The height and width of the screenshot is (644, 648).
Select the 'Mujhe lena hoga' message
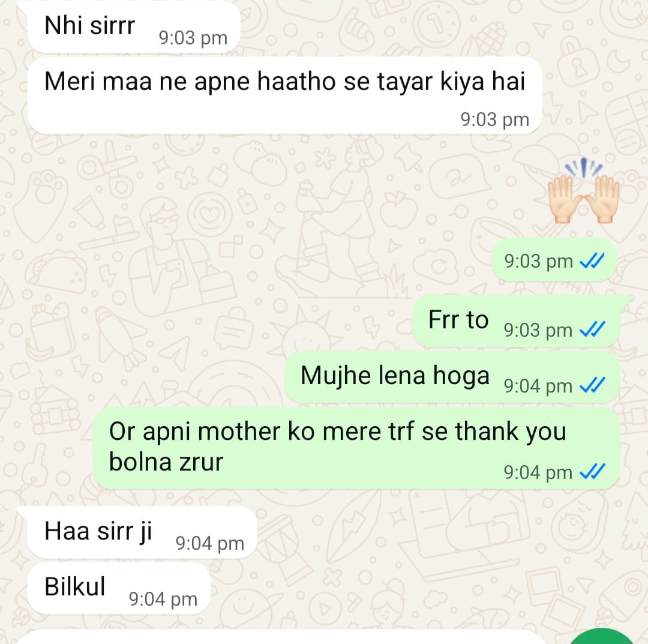point(452,377)
